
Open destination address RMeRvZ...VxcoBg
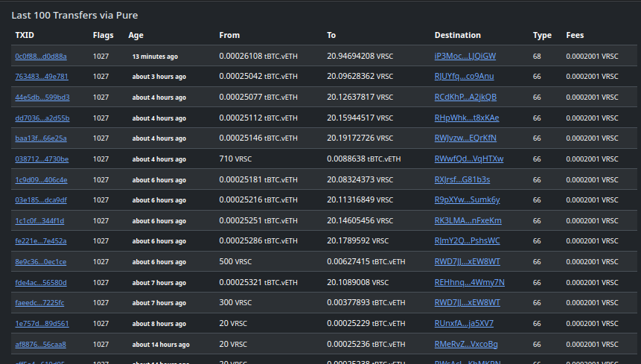coord(466,345)
